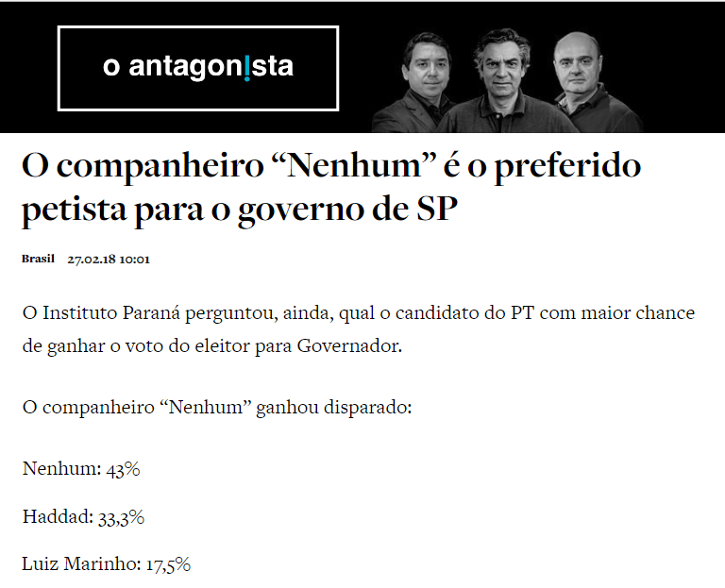This screenshot has height=588, width=725.
Task: Open the Brasil category link
Action: point(38,260)
